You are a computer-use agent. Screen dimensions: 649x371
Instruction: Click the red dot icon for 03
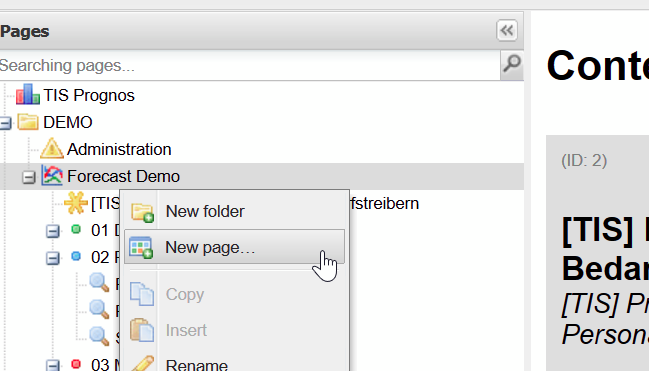click(76, 364)
